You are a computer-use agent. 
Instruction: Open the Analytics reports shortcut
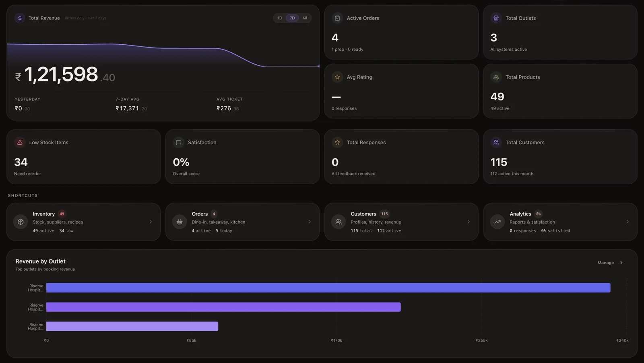point(560,222)
